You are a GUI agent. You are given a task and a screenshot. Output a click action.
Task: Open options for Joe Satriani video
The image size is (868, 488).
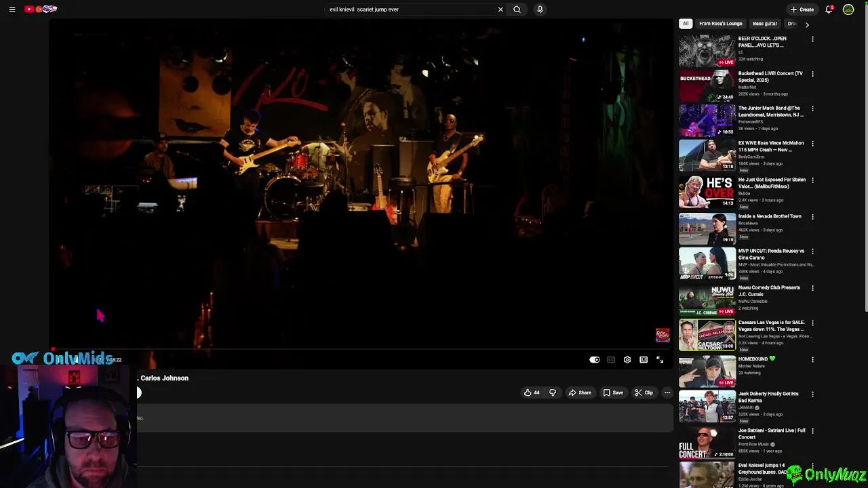(x=812, y=431)
